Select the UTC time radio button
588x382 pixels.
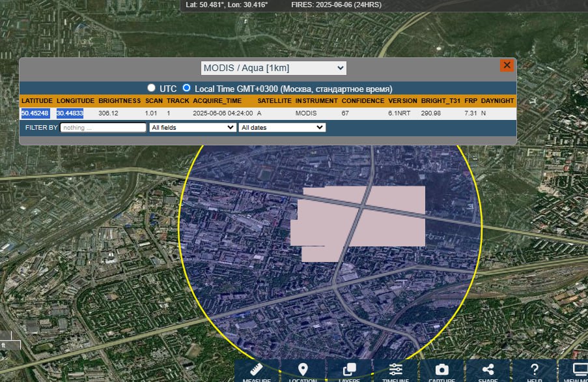[152, 88]
